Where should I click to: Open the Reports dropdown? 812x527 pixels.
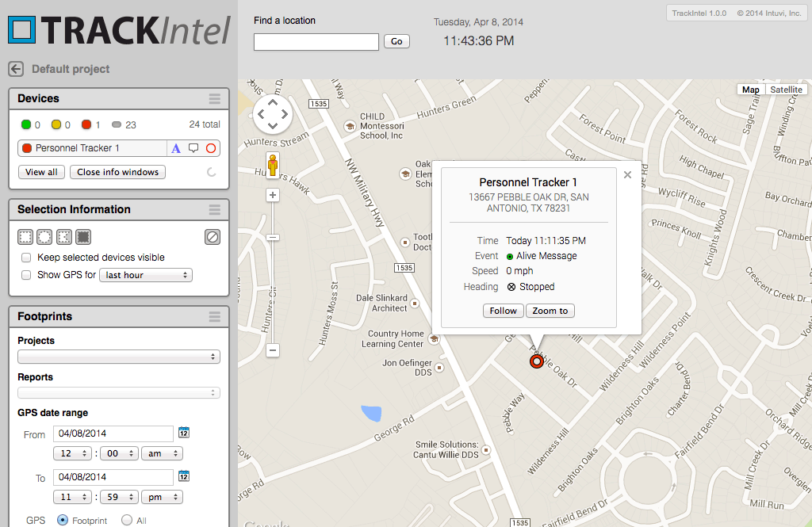(119, 393)
